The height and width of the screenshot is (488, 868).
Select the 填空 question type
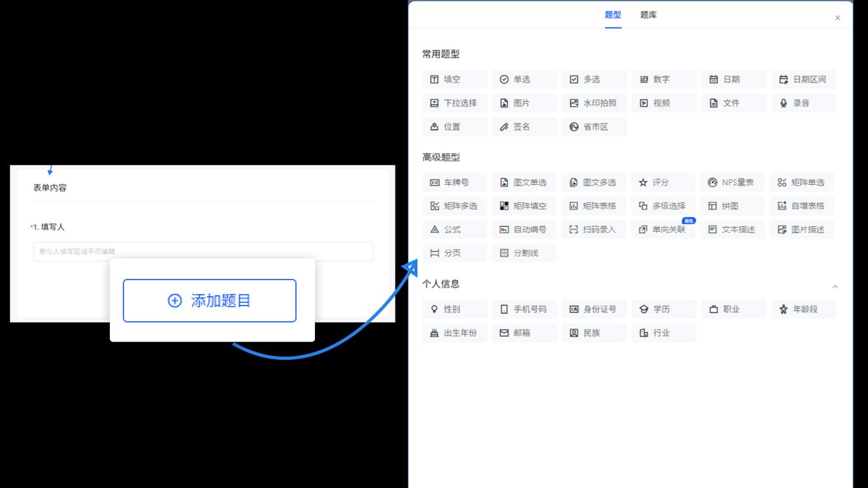point(454,79)
